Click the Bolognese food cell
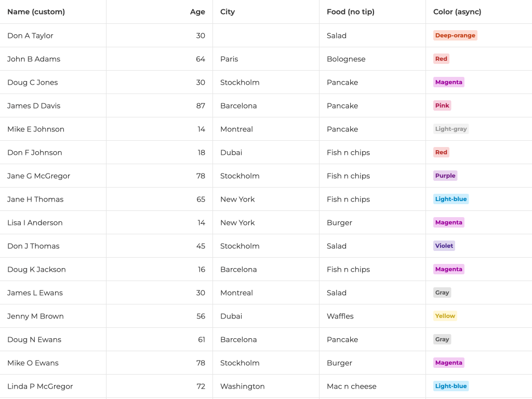532x399 pixels. 346,59
